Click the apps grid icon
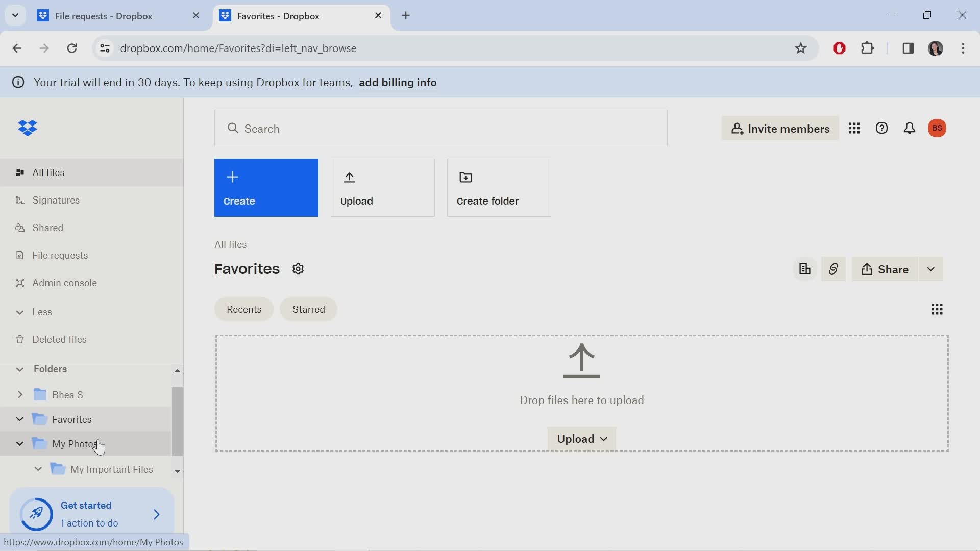This screenshot has height=551, width=980. pos(855,129)
